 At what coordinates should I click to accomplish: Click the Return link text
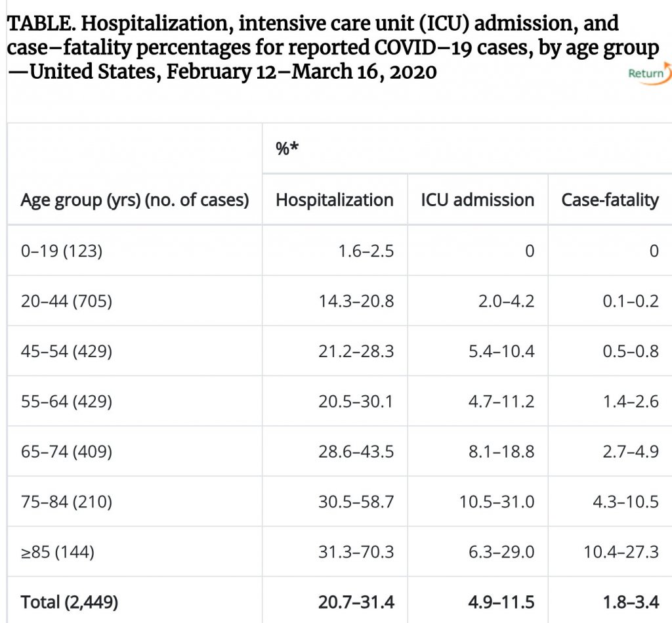click(x=645, y=74)
